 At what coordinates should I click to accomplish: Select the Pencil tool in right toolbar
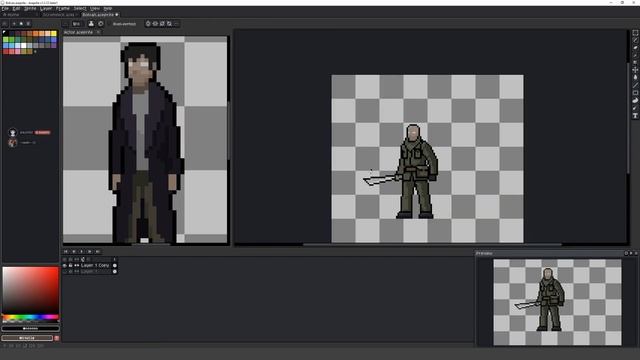point(635,40)
